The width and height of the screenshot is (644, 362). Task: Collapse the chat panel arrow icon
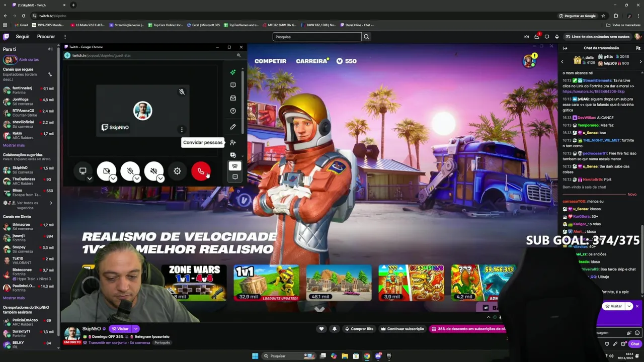coord(565,48)
